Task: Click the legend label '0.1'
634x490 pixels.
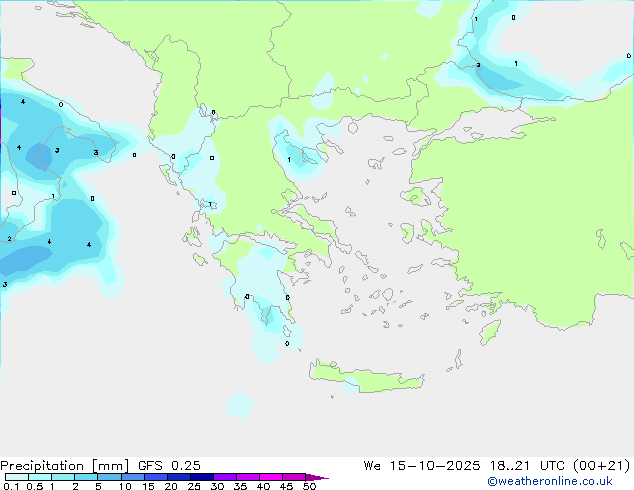Action: [11, 486]
